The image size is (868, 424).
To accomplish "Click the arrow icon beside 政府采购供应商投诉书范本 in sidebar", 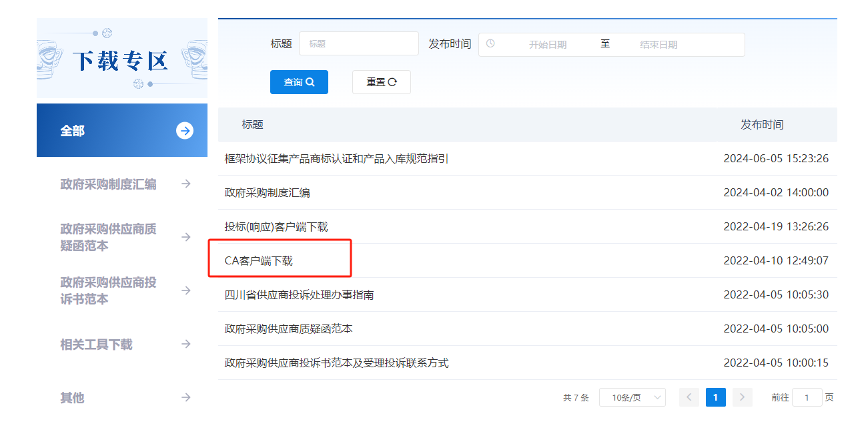I will pos(186,290).
